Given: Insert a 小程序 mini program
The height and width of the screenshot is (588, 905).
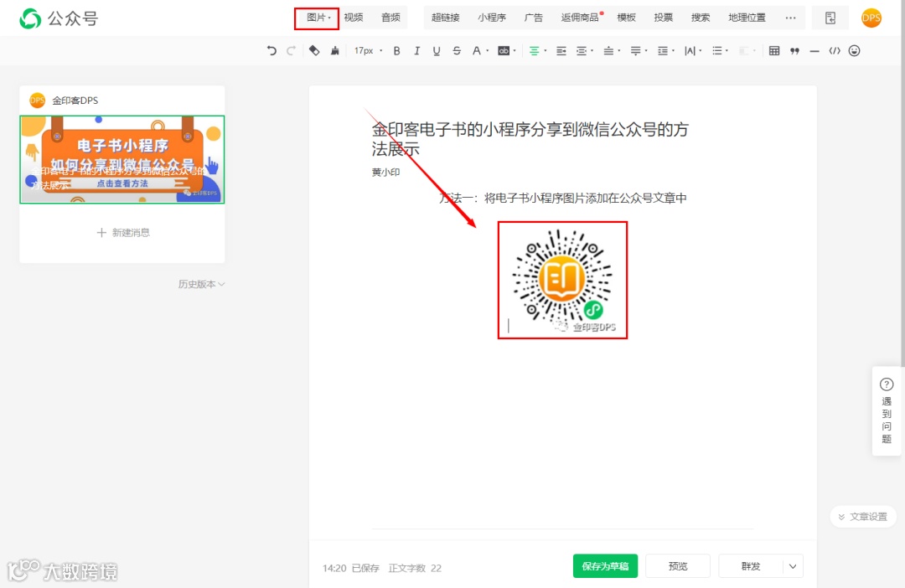Looking at the screenshot, I should (492, 18).
